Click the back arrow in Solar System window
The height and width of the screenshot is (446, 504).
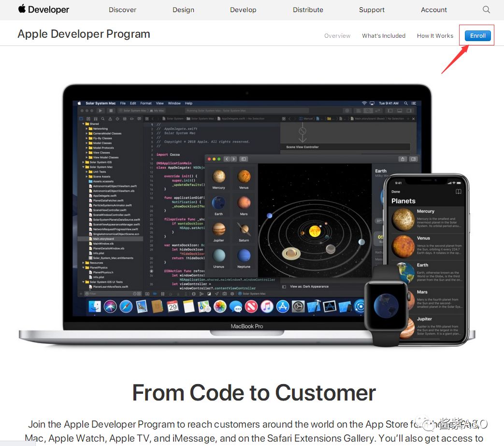coord(227,159)
